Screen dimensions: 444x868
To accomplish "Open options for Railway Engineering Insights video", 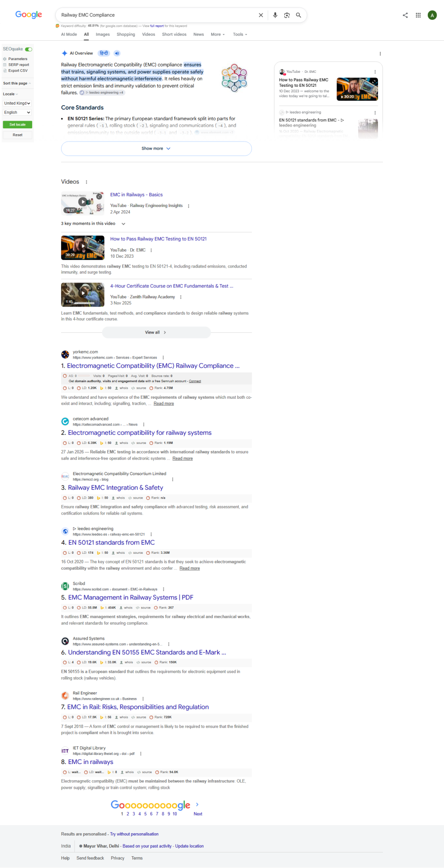I will (x=189, y=206).
